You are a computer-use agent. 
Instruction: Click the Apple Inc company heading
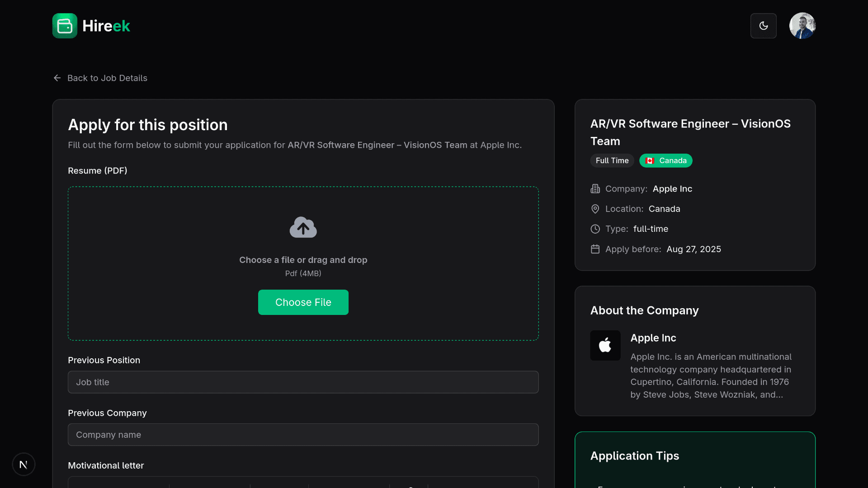point(653,338)
